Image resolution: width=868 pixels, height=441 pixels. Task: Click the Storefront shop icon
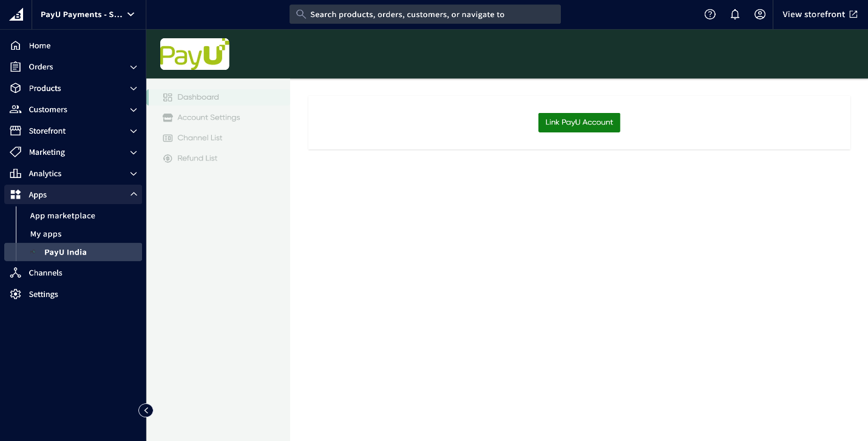click(16, 131)
